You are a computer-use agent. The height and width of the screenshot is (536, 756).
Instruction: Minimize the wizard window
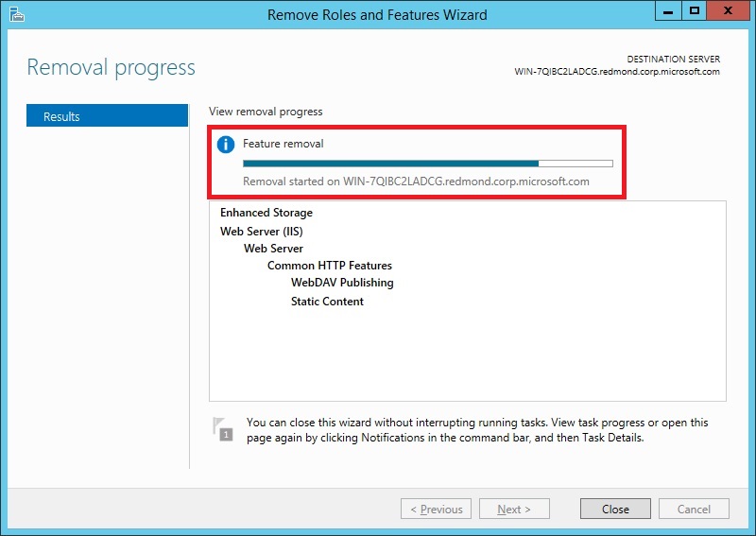(668, 11)
